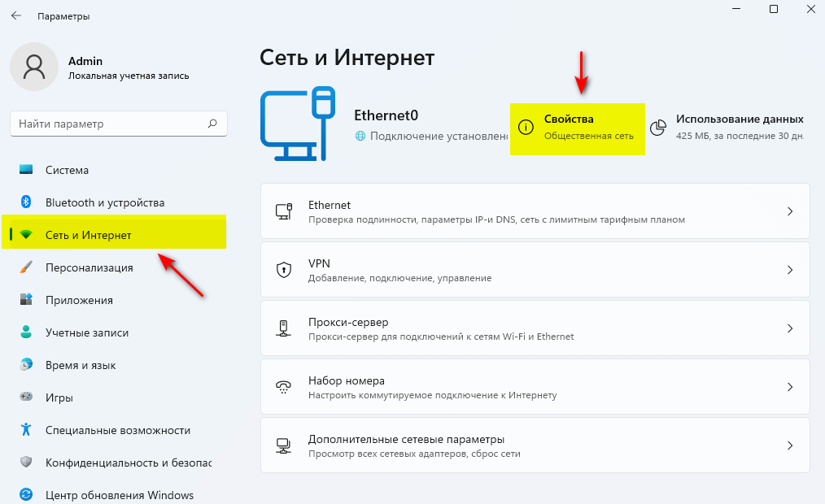
Task: Click the Ethernet0 computer network icon
Action: 298,125
